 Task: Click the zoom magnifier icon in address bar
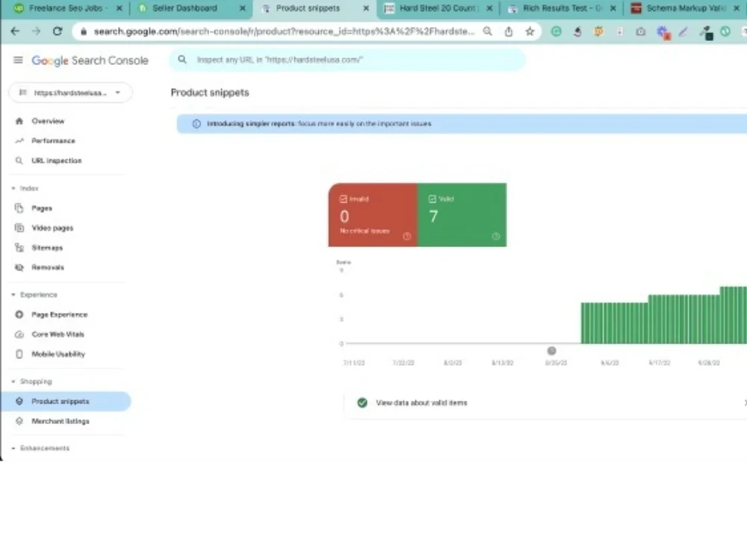pyautogui.click(x=487, y=31)
